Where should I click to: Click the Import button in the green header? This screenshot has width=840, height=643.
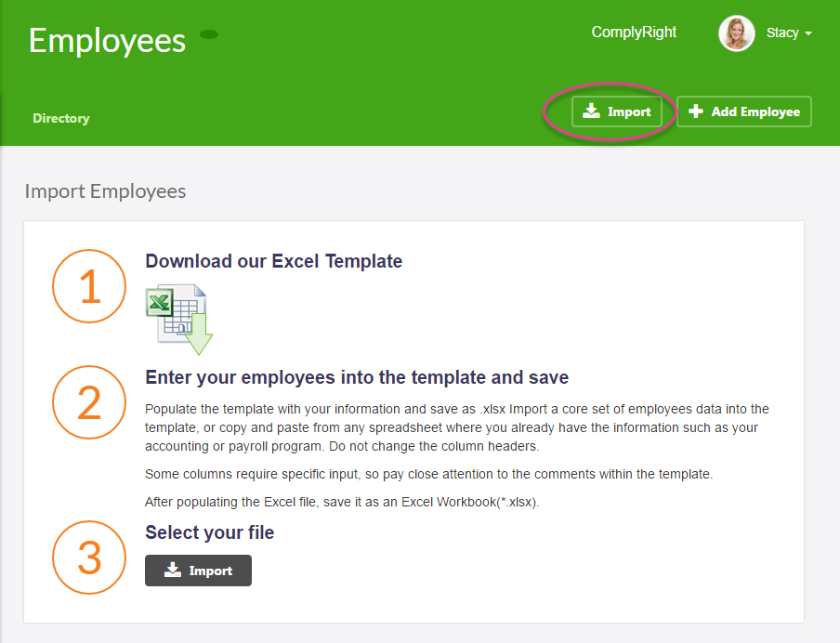tap(617, 112)
